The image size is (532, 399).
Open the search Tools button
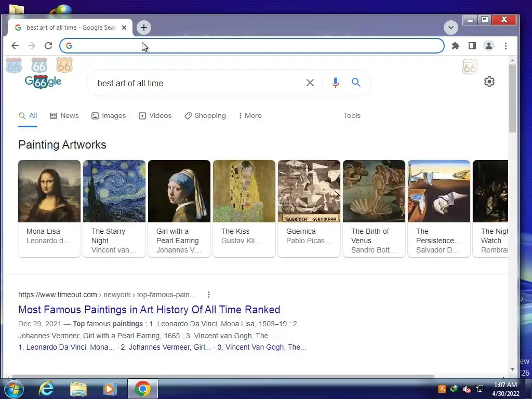click(352, 116)
